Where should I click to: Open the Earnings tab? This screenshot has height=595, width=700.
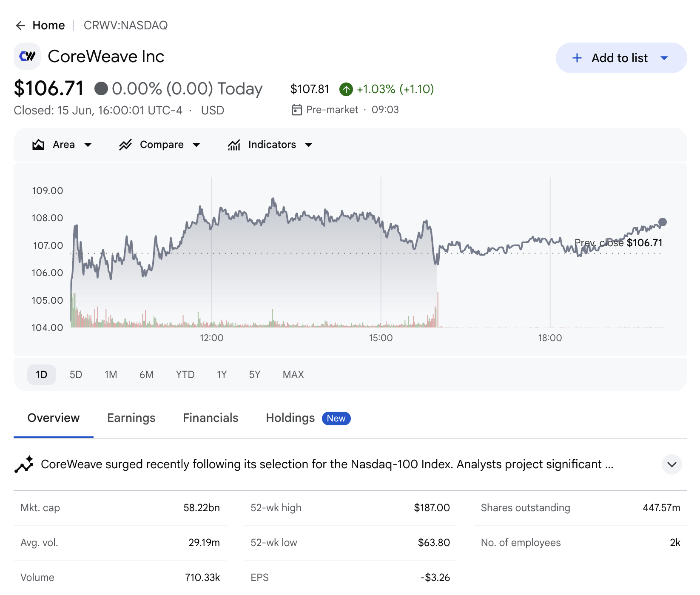pyautogui.click(x=131, y=418)
